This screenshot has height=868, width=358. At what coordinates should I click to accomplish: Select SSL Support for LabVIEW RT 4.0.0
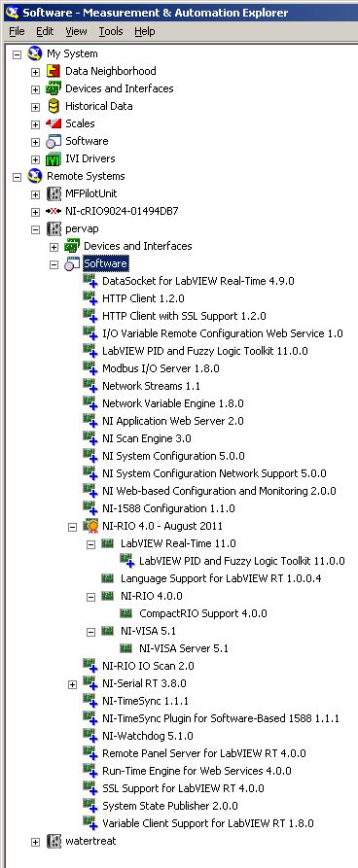coord(183,789)
